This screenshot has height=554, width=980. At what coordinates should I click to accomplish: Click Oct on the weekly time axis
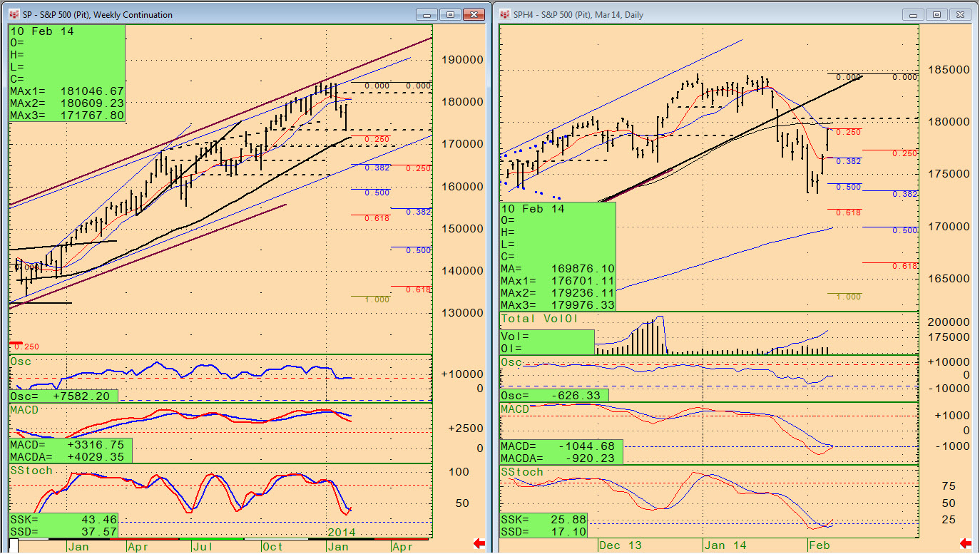(272, 547)
